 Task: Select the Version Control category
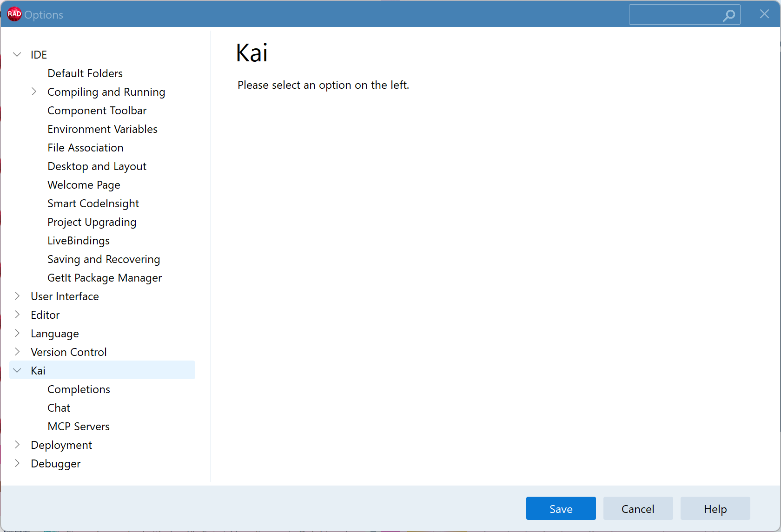click(x=69, y=352)
